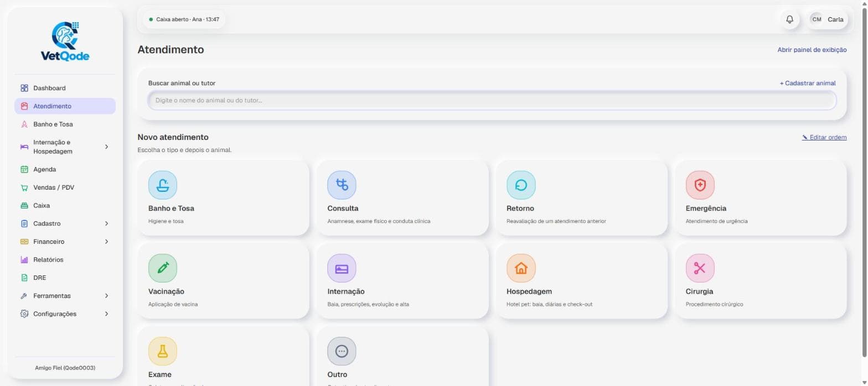Click the VetQode logo
Screen dimensions: 868x386
[x=65, y=41]
